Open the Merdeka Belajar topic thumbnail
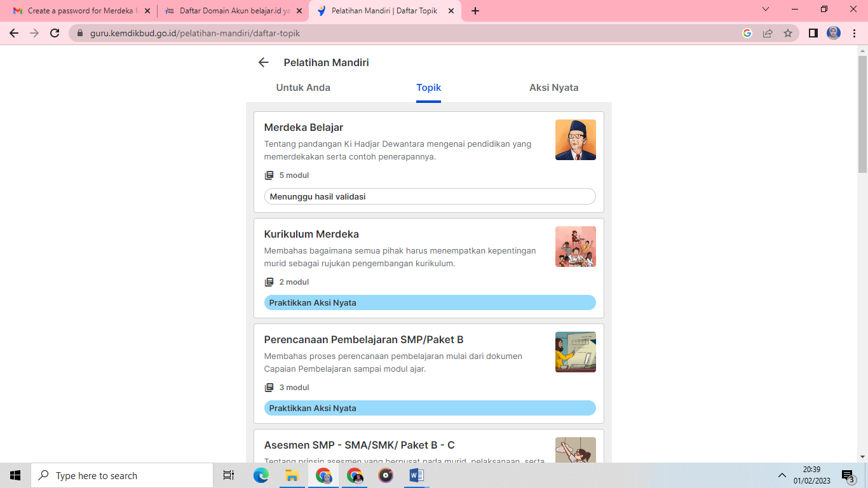The image size is (868, 488). pyautogui.click(x=575, y=140)
